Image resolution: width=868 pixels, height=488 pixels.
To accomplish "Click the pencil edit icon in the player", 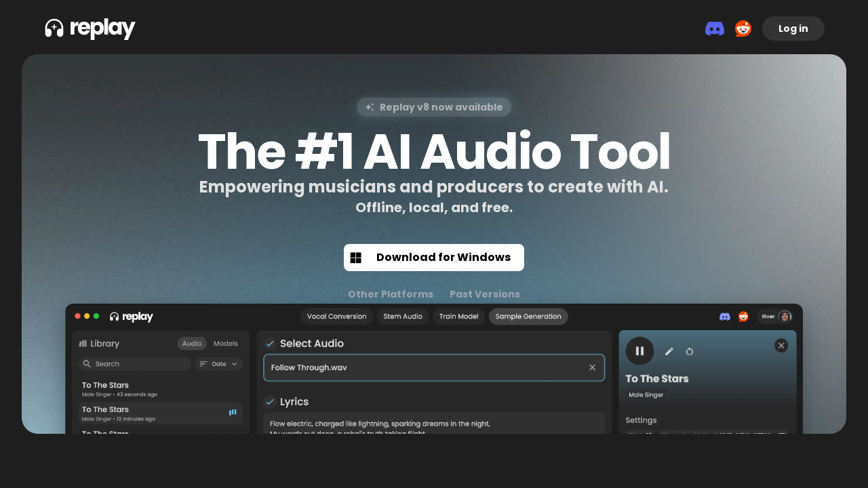I will tap(669, 351).
